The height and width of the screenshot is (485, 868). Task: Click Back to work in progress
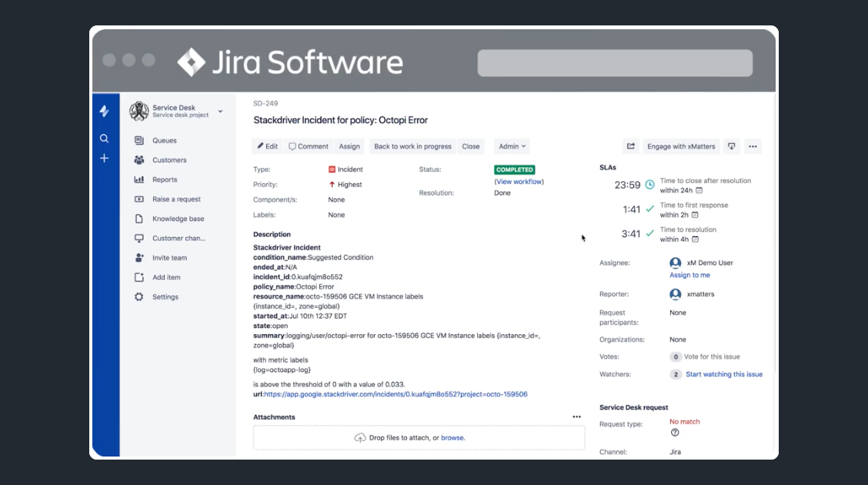tap(412, 146)
